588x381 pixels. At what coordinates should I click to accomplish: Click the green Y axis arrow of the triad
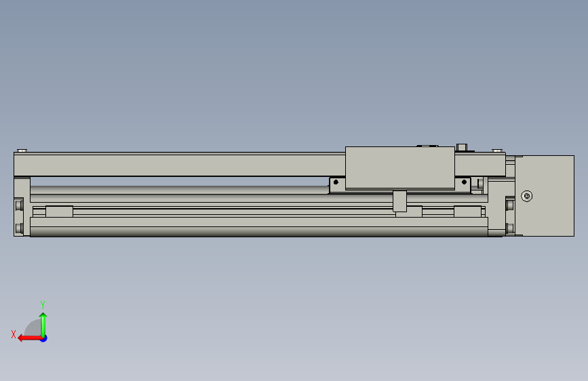(43, 324)
